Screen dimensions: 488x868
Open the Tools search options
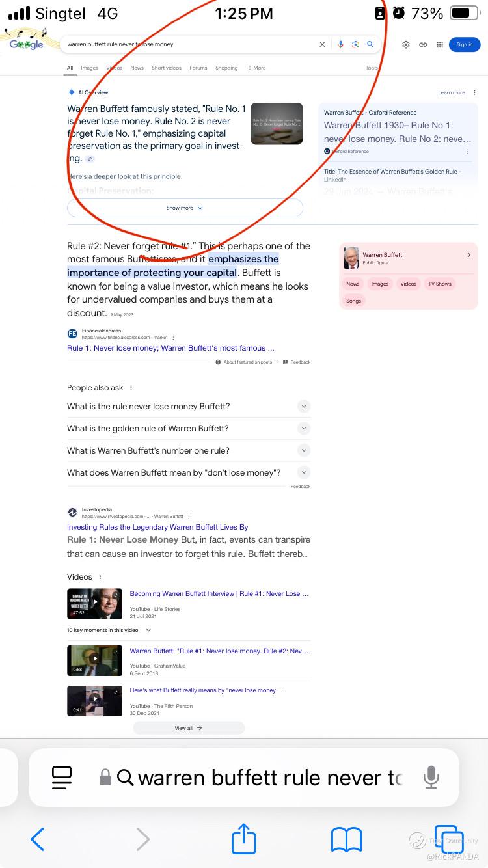tap(372, 68)
